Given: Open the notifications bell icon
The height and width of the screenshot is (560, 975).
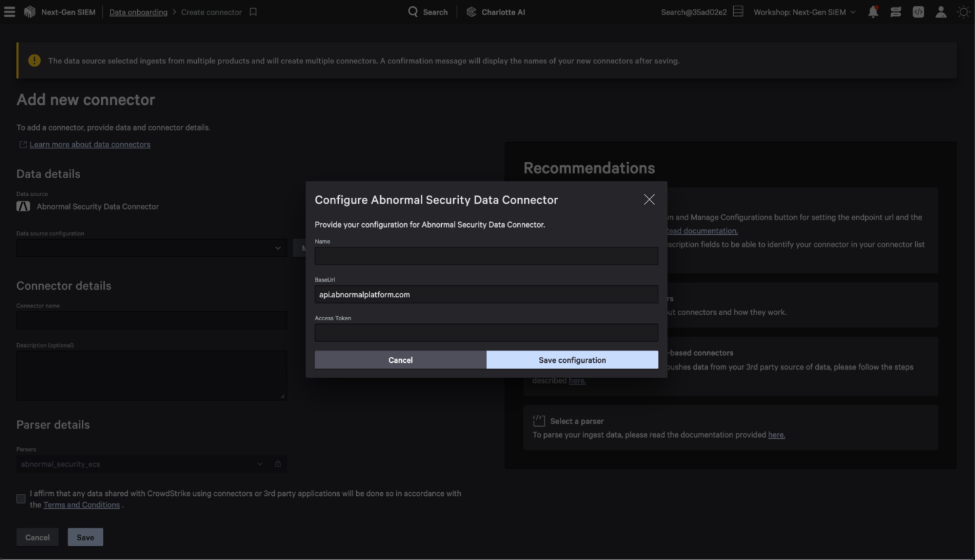Looking at the screenshot, I should click(873, 11).
